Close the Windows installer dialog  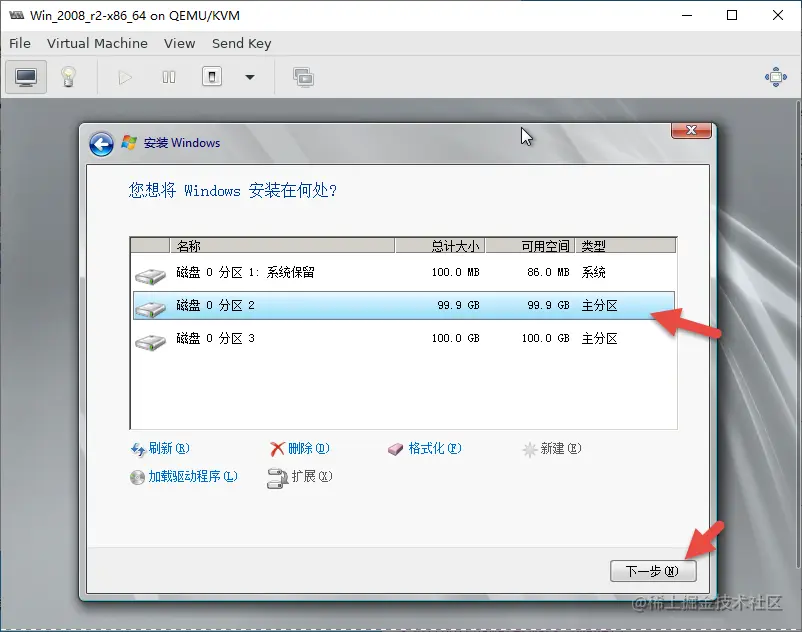(691, 130)
